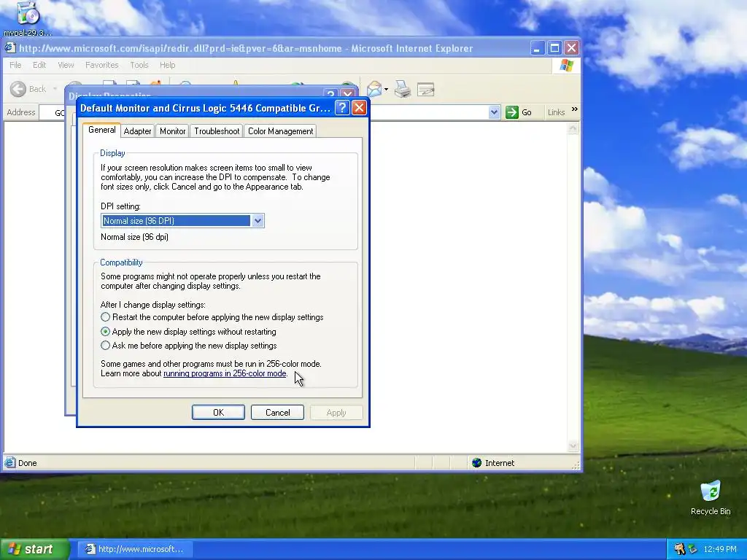Switch to the Adapter tab

pyautogui.click(x=138, y=131)
